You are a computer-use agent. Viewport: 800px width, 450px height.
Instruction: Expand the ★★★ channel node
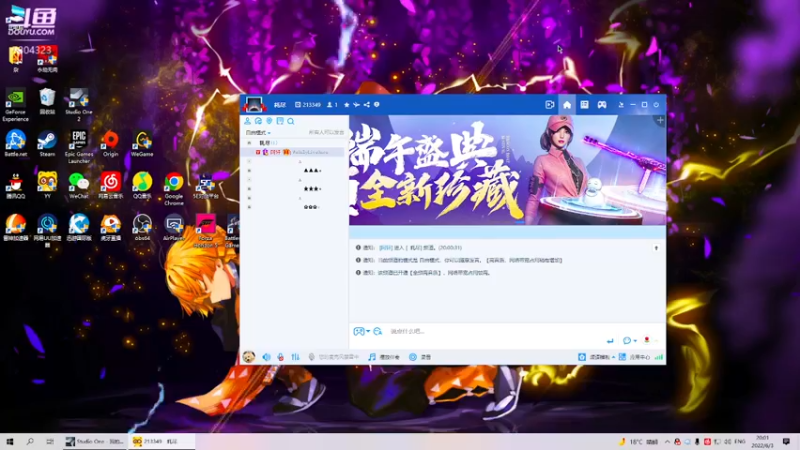249,189
